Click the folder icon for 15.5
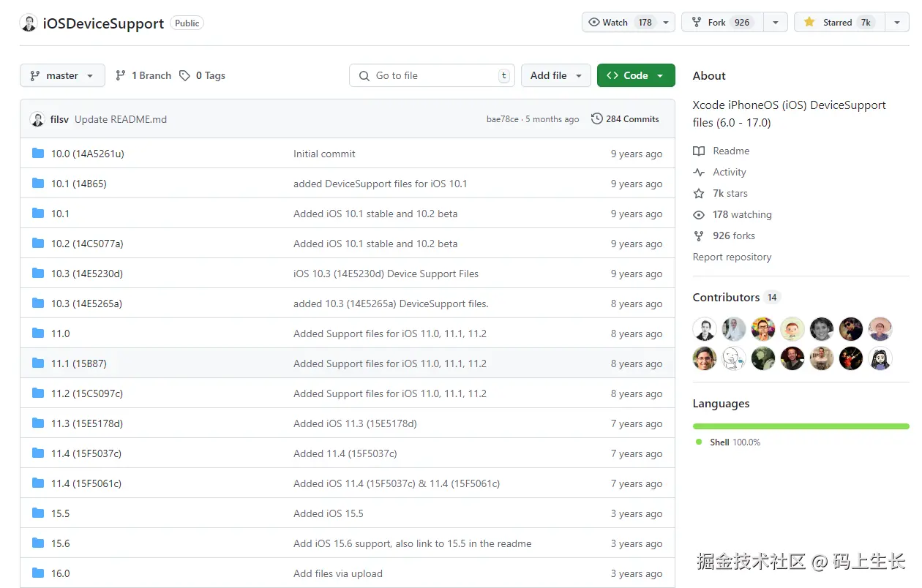 38,513
